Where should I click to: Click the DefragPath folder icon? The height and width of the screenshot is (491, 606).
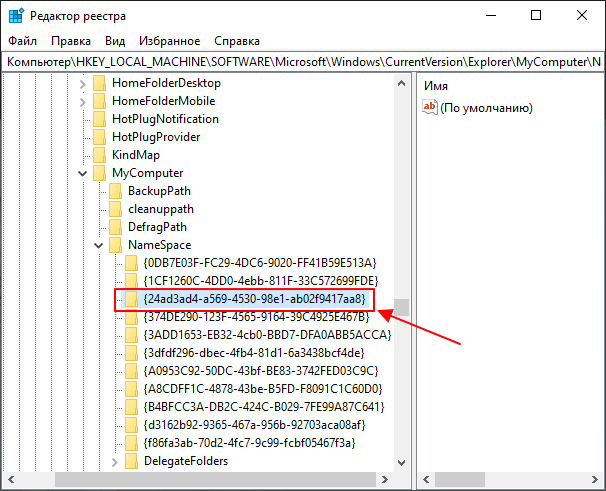pyautogui.click(x=115, y=227)
